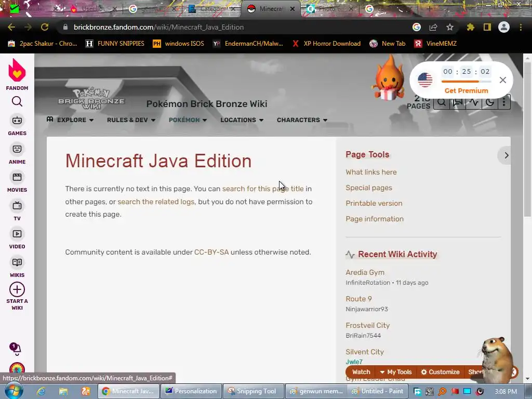
Task: Reload the page in Chrome
Action: click(x=45, y=27)
